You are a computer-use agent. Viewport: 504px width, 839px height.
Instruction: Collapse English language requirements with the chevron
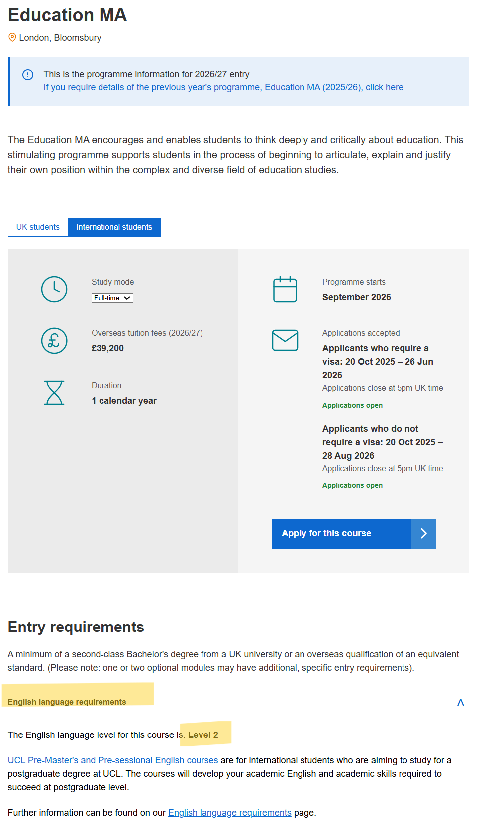tap(461, 702)
